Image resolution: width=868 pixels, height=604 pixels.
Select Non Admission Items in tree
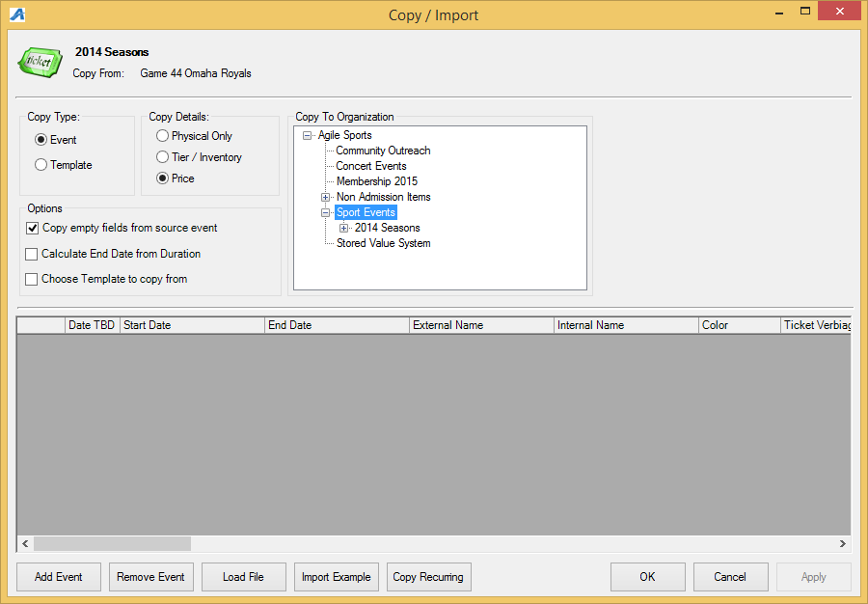383,197
